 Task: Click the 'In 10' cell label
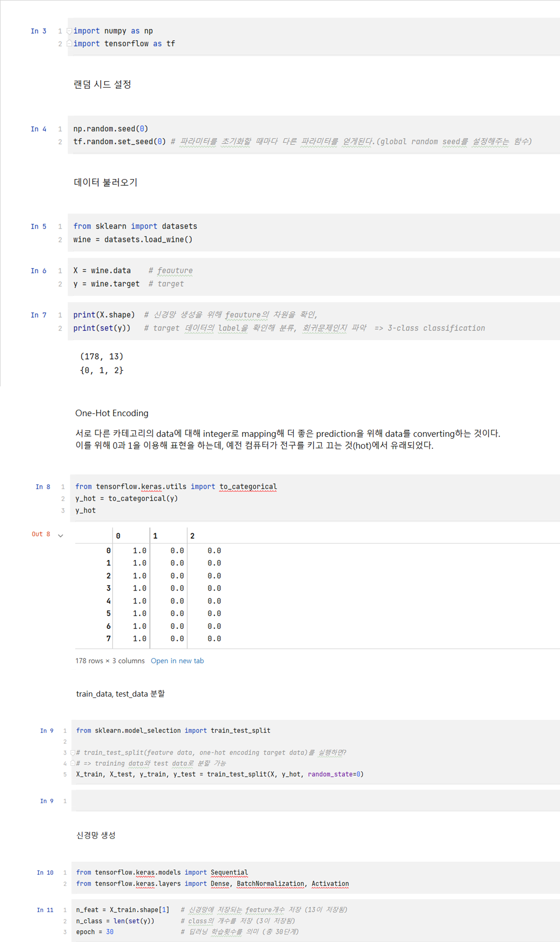pyautogui.click(x=45, y=873)
